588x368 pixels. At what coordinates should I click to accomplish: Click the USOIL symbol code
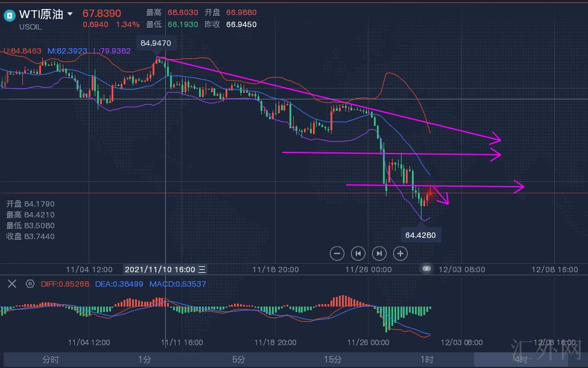(x=30, y=27)
